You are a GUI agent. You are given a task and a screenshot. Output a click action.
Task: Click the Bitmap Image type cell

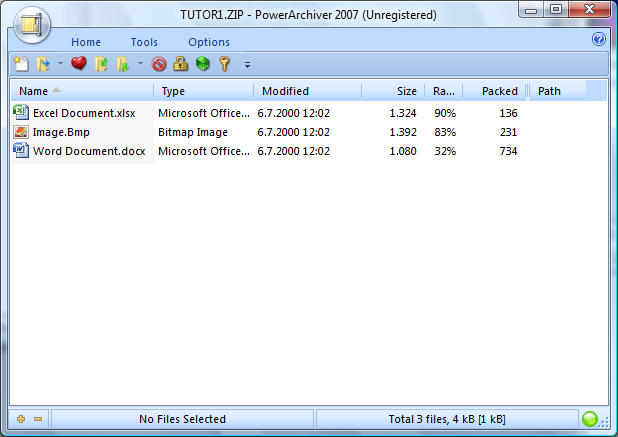pyautogui.click(x=193, y=132)
